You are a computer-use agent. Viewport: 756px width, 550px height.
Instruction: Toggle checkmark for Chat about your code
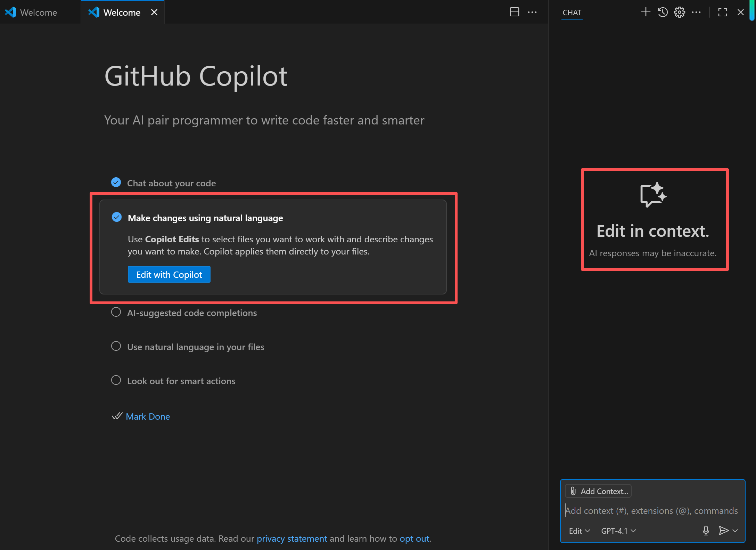pyautogui.click(x=116, y=182)
